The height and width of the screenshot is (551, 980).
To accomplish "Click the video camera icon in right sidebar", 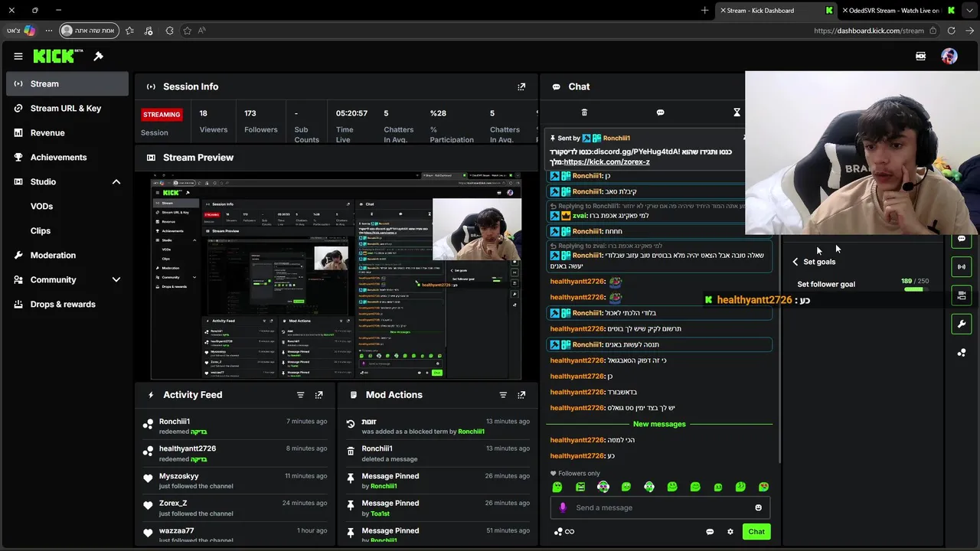I will pyautogui.click(x=962, y=295).
